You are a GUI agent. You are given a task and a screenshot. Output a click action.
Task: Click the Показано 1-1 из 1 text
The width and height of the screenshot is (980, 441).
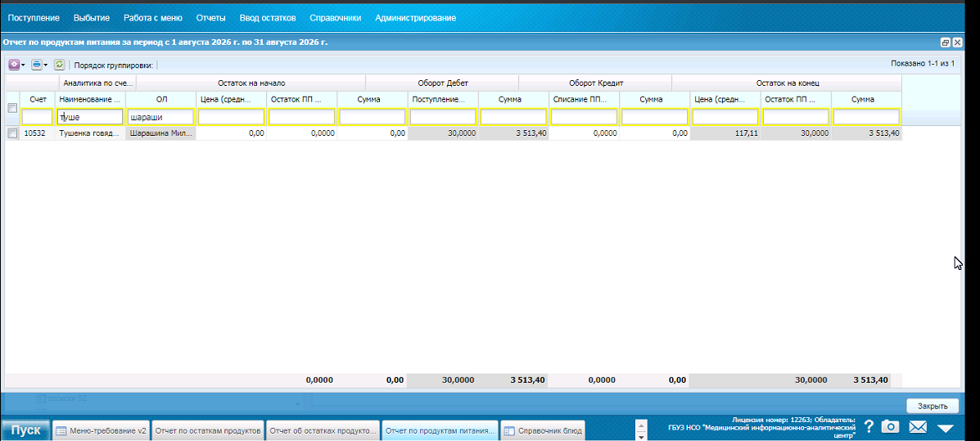point(924,64)
